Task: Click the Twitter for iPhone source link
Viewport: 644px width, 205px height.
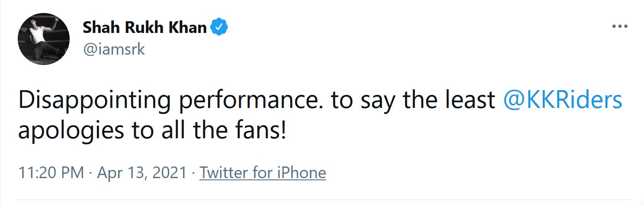Action: pyautogui.click(x=263, y=173)
